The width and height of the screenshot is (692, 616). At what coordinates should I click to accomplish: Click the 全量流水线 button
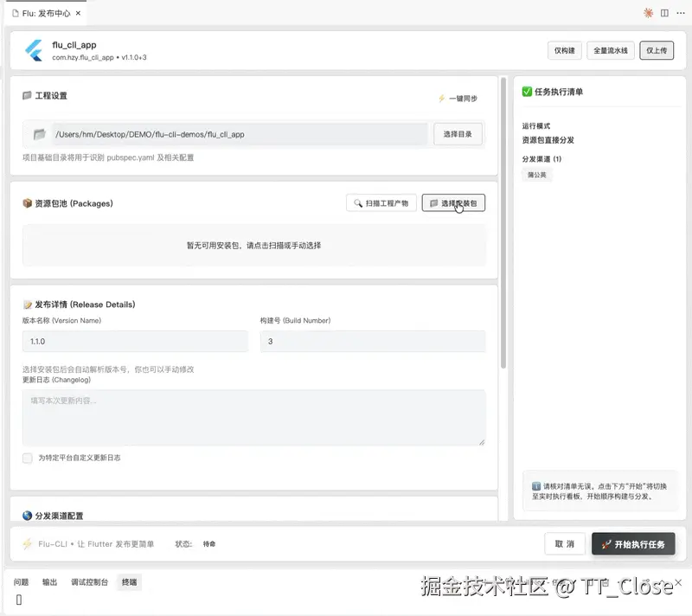click(611, 50)
